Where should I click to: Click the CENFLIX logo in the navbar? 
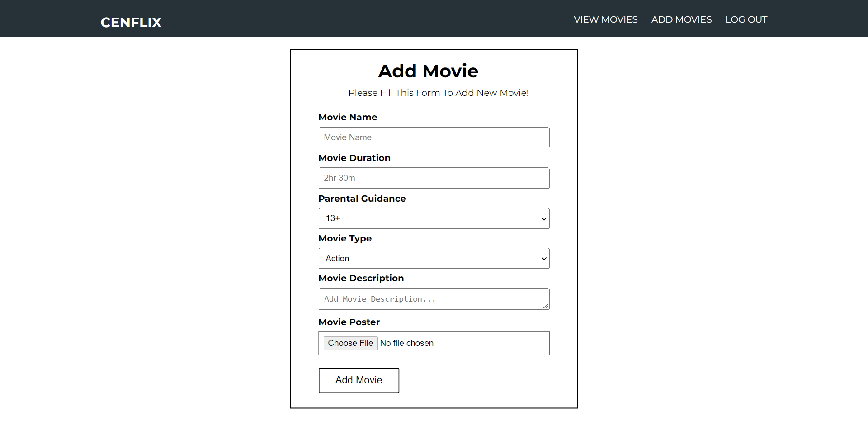(x=131, y=22)
